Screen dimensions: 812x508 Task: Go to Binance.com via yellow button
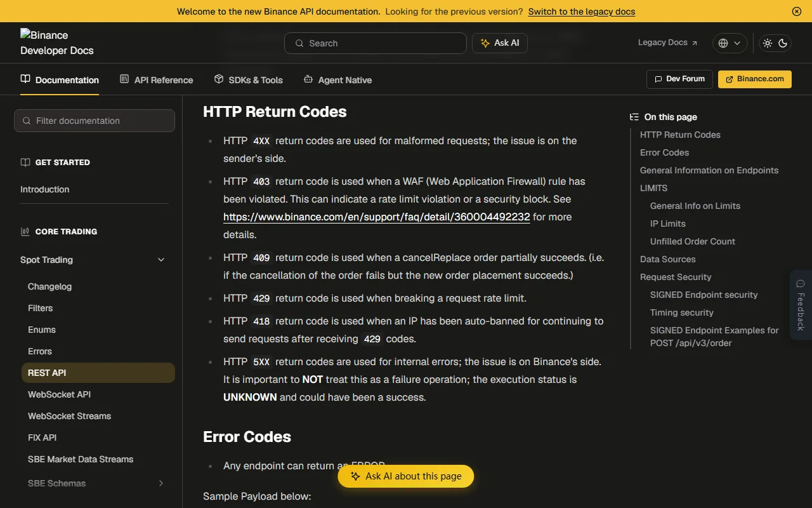tap(755, 79)
